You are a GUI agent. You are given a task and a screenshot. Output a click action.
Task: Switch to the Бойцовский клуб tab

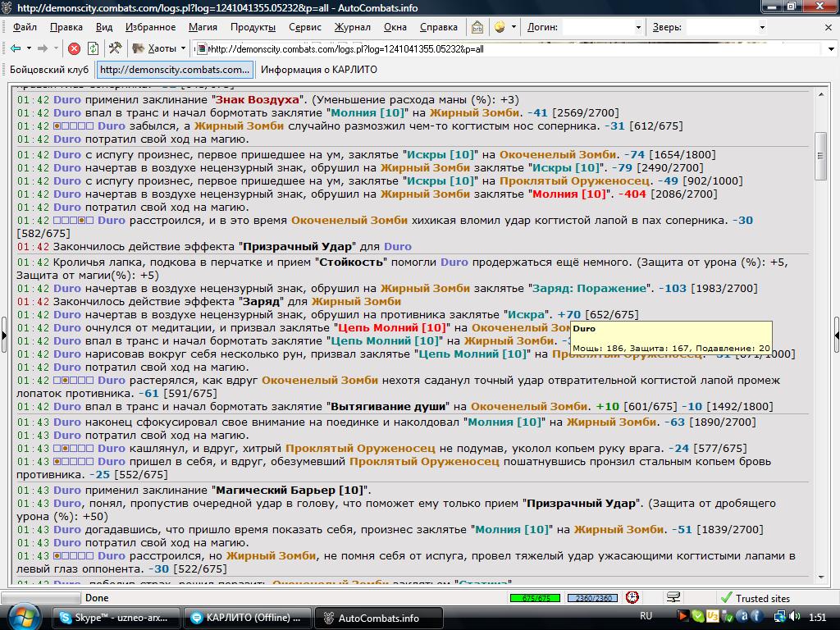click(x=49, y=70)
